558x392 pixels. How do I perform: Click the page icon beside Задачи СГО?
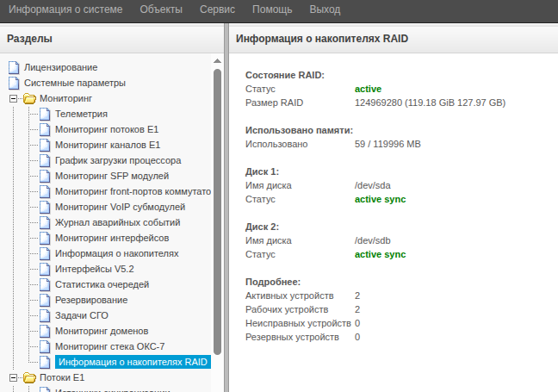click(45, 315)
